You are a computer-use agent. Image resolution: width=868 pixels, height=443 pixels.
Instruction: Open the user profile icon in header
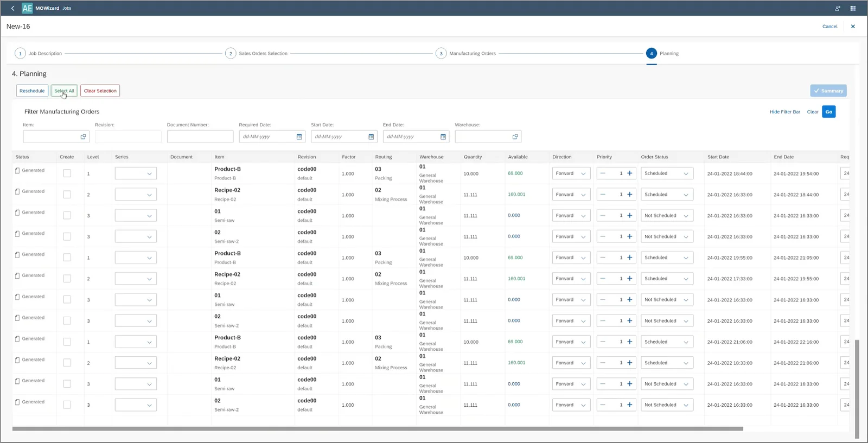[x=838, y=8]
